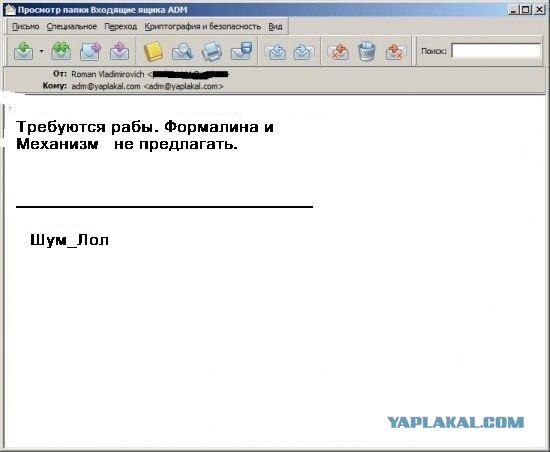Click delete and go previous icon
The image size is (550, 452).
(338, 52)
